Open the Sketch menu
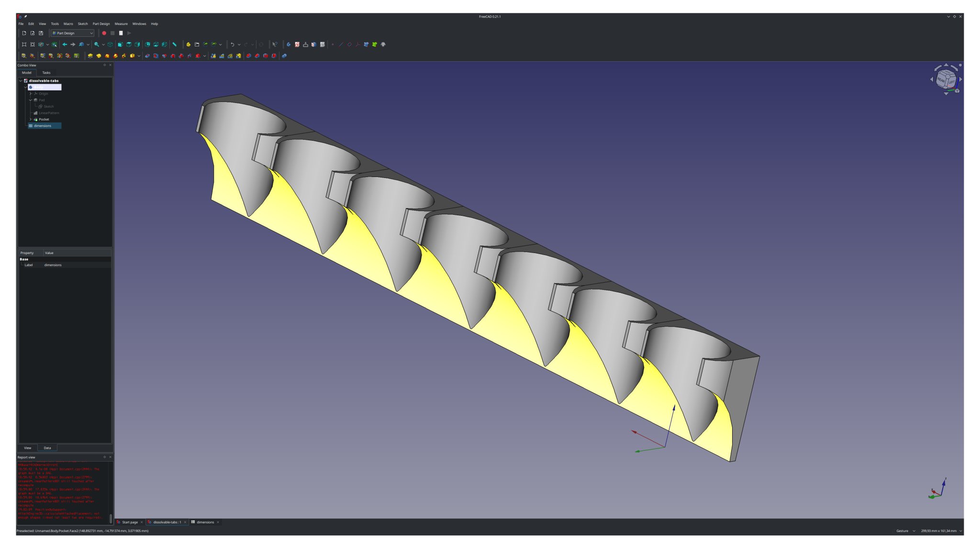 click(83, 23)
